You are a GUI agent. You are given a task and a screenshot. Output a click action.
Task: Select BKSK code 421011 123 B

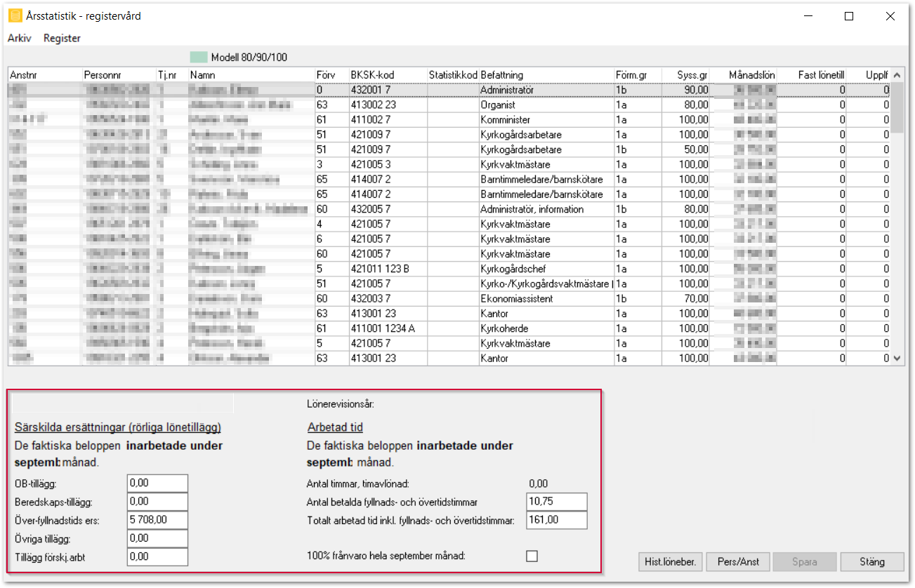(388, 269)
